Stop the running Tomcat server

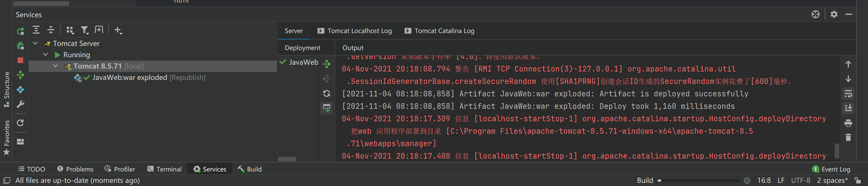pyautogui.click(x=21, y=60)
